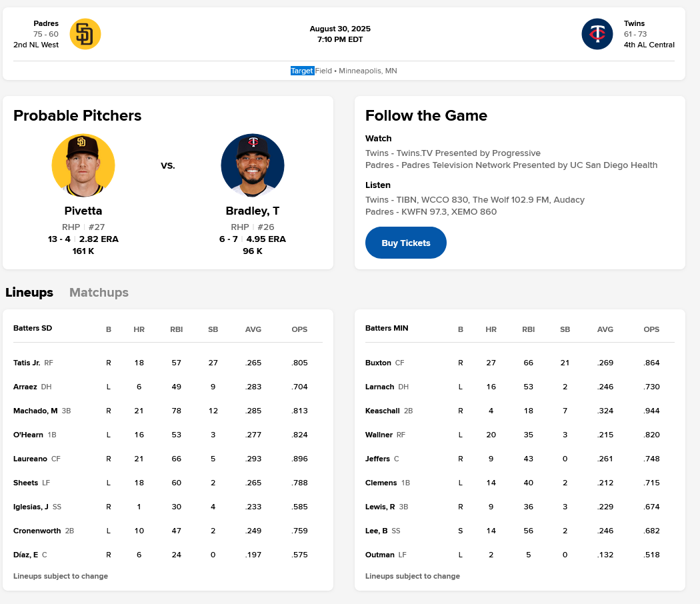Select Buxton in Twins lineup
The height and width of the screenshot is (604, 700).
[378, 363]
